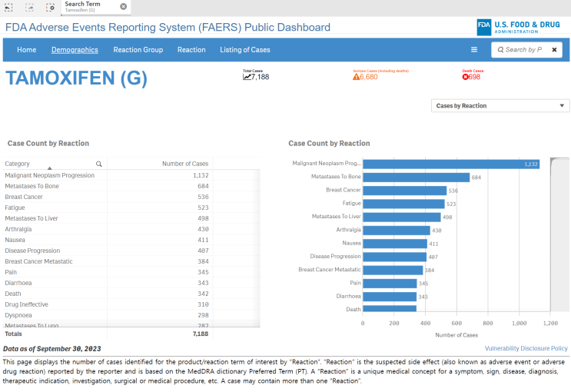The width and height of the screenshot is (571, 392).
Task: Click inside the Search by Product field
Action: coord(527,50)
